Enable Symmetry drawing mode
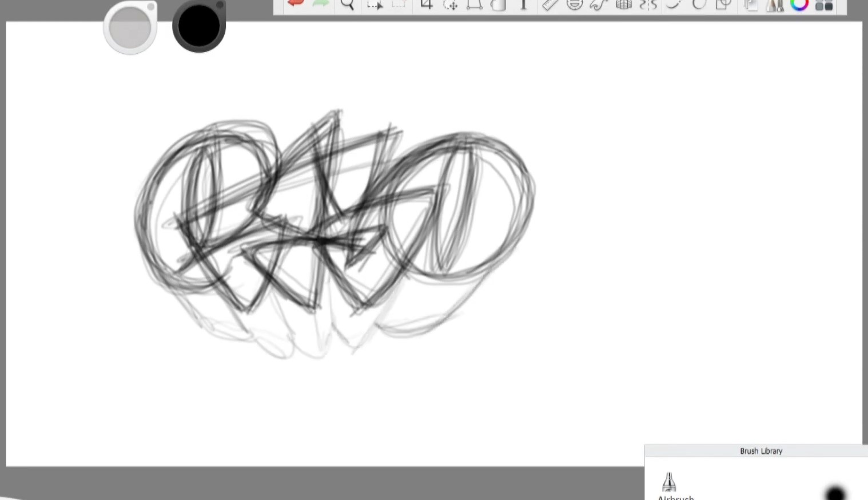This screenshot has width=868, height=500. pos(648,5)
